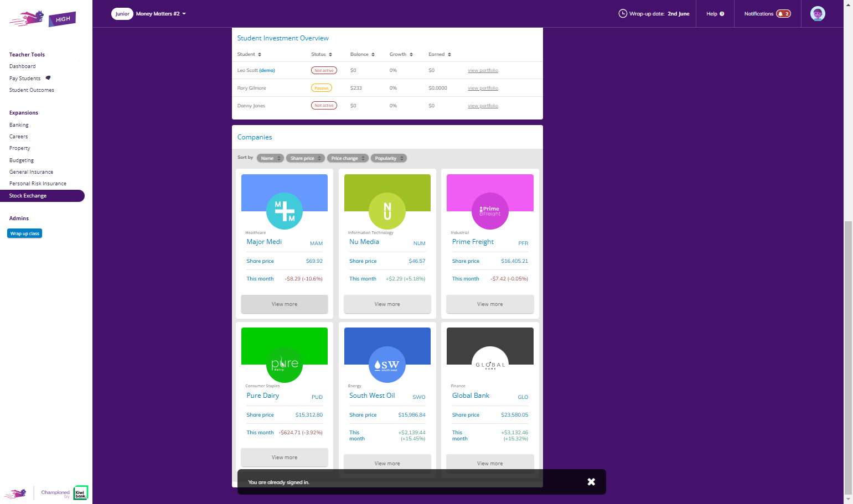Open Student Outcomes page

(32, 90)
